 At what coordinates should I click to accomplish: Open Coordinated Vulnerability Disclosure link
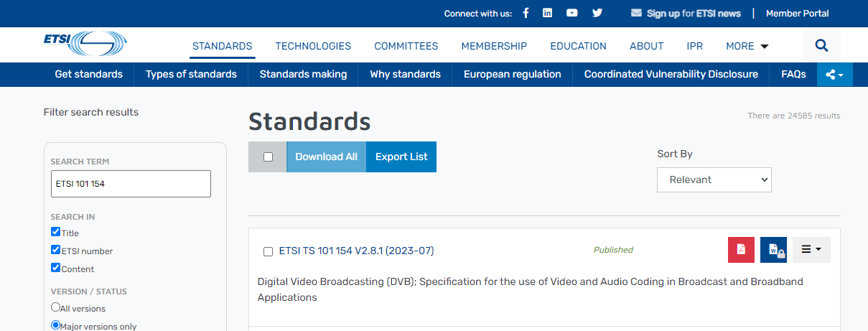pos(671,74)
